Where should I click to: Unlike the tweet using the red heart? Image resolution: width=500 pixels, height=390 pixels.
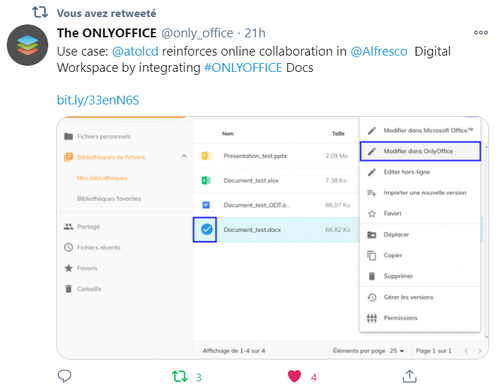pyautogui.click(x=294, y=376)
